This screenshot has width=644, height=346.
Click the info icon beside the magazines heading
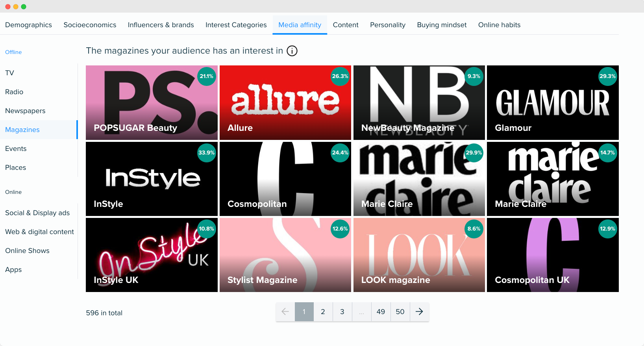(x=292, y=51)
